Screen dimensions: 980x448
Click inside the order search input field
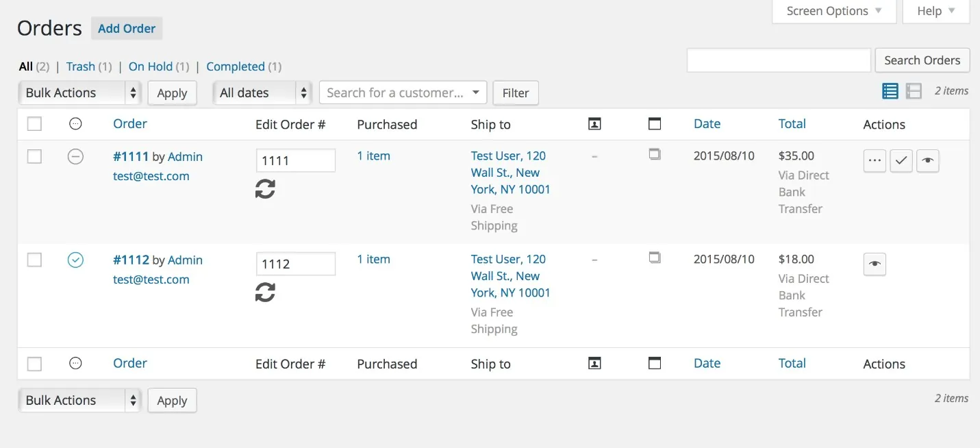pos(778,60)
